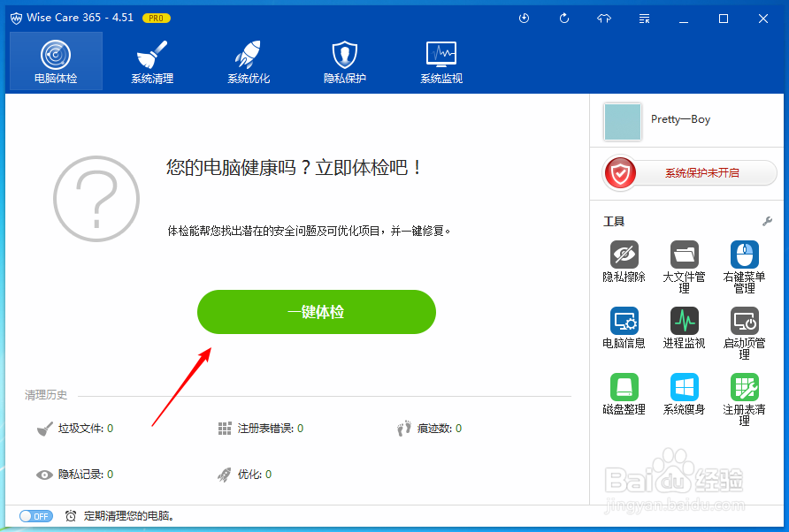Screen dimensions: 789x532
Task: Click the Pretty一Boy user avatar
Action: [x=623, y=122]
